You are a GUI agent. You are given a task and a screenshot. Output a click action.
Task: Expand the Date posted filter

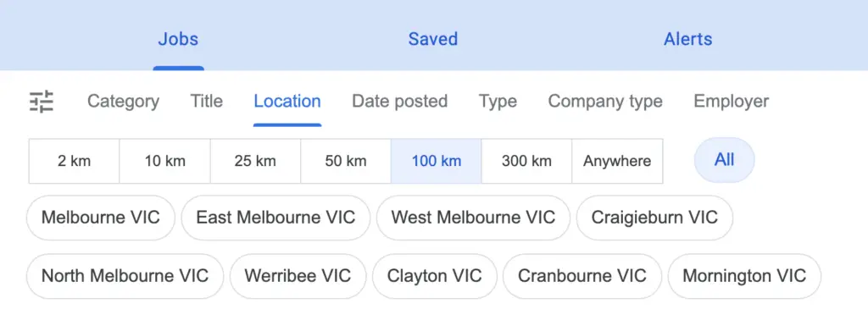click(400, 102)
